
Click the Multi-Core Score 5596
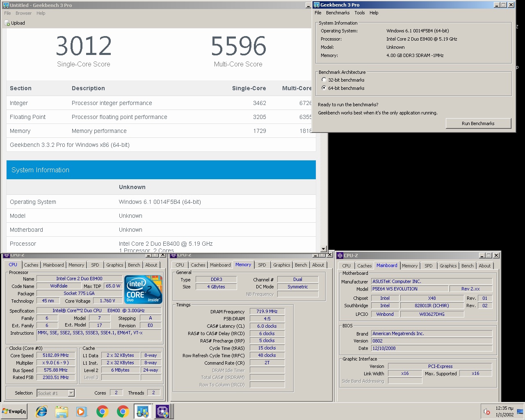(x=238, y=46)
